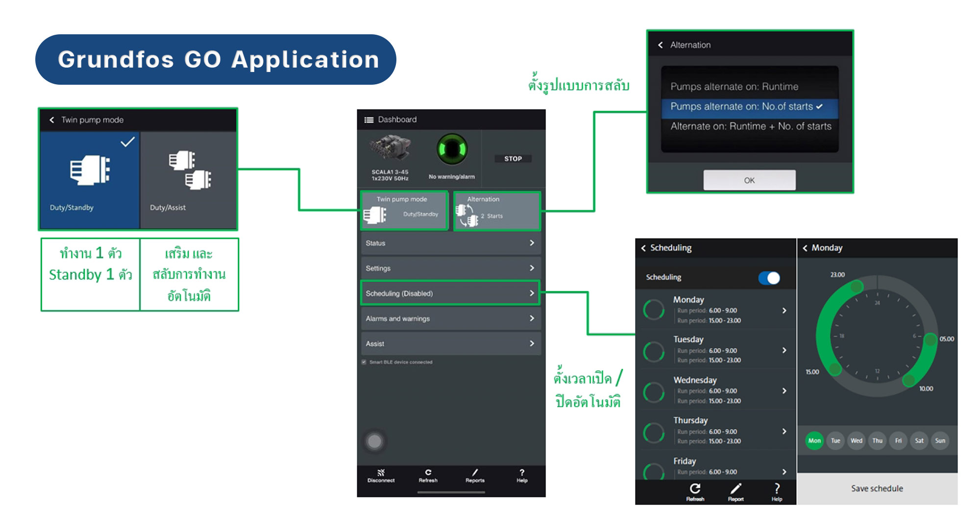Open Alternation tile on Dashboard
This screenshot has width=980, height=529.
point(497,211)
